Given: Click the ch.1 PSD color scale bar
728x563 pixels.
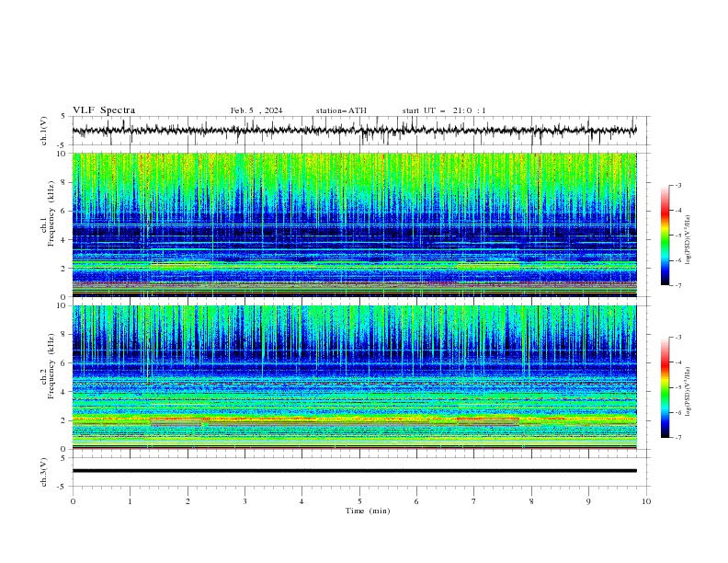Looking at the screenshot, I should (665, 236).
